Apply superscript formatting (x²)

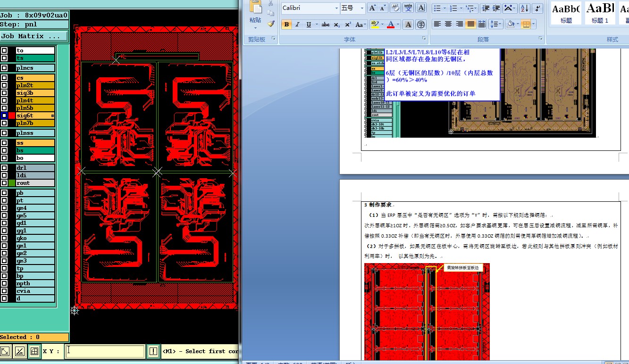348,25
